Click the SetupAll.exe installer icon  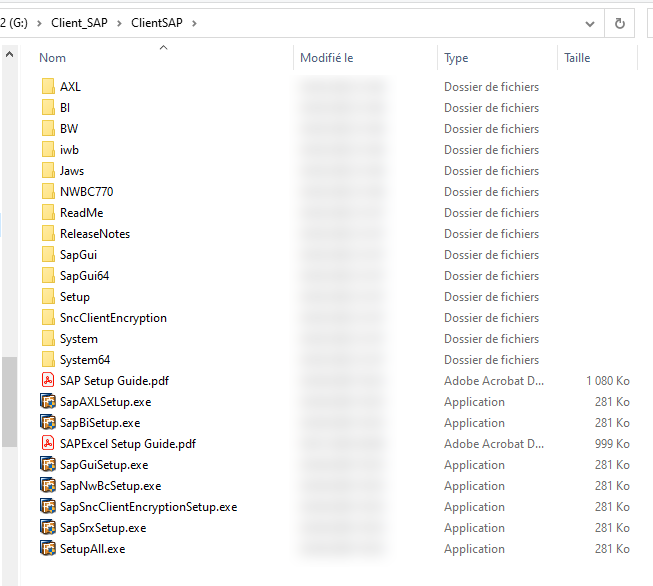(48, 549)
